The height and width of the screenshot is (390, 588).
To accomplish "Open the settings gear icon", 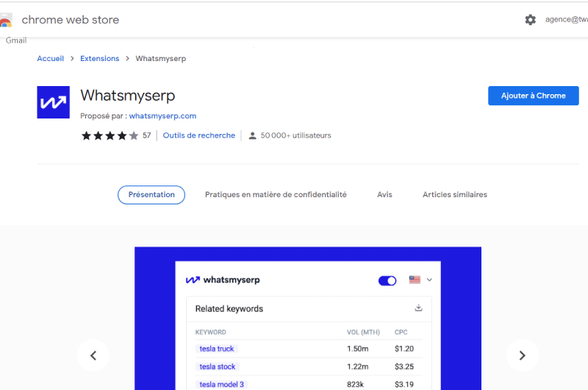I will tap(530, 20).
